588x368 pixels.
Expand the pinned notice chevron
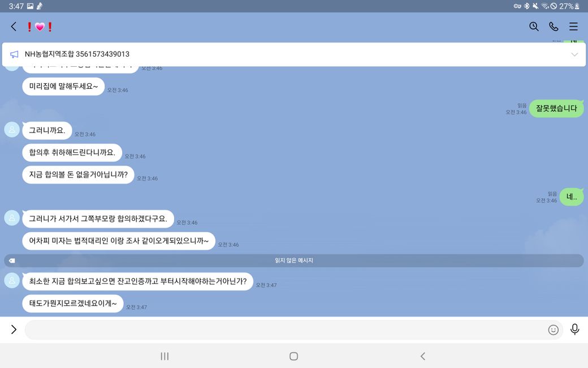tap(574, 54)
